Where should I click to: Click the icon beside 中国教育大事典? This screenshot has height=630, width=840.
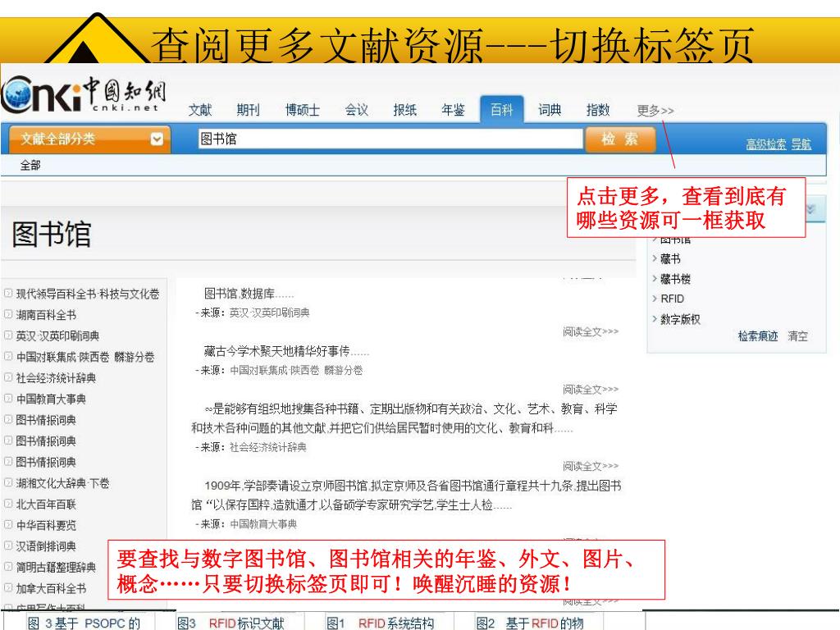(x=8, y=399)
